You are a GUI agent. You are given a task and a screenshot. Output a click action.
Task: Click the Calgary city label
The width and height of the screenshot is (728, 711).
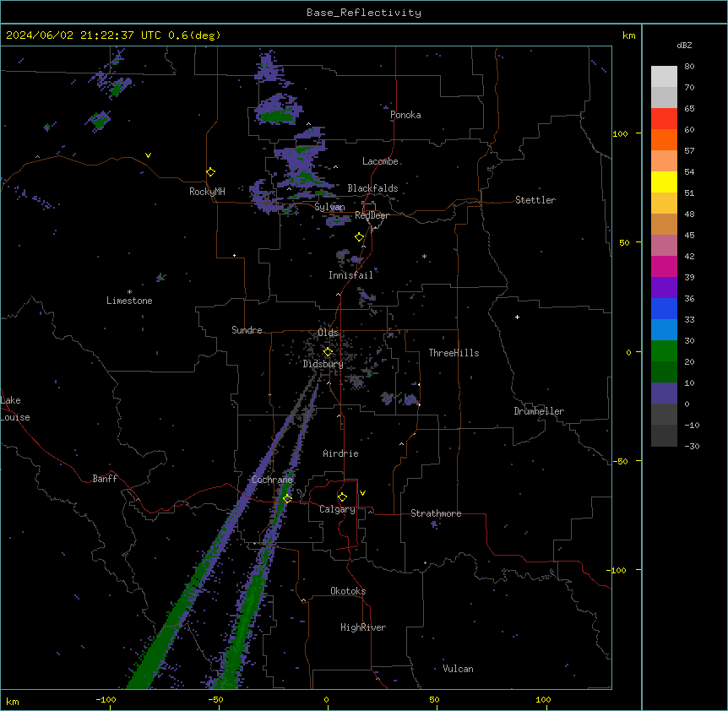pos(337,509)
